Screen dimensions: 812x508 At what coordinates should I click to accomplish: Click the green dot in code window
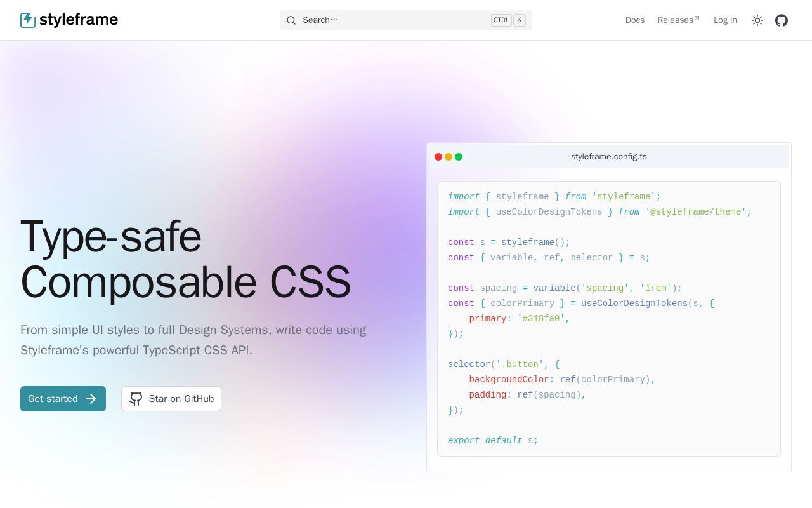click(x=459, y=157)
